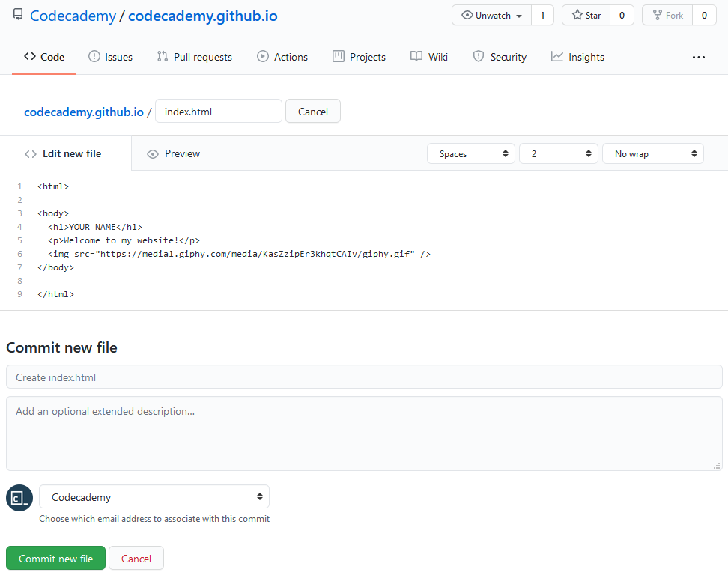Click Cancel next to the filename field

coord(313,112)
